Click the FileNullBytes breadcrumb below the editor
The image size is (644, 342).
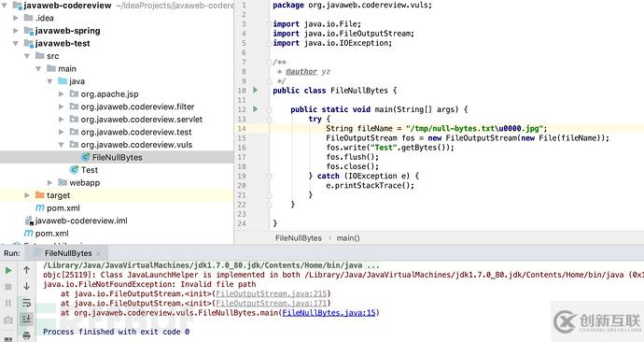click(x=299, y=238)
